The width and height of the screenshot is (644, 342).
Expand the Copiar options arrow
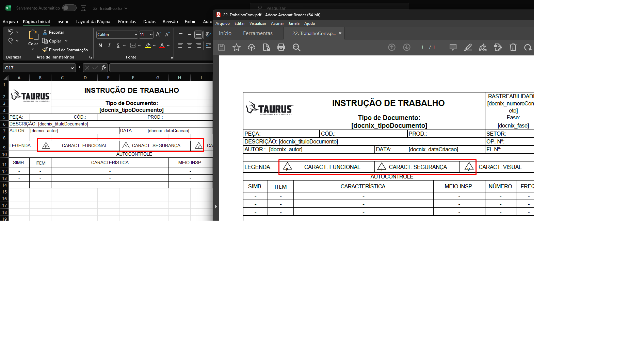[66, 41]
